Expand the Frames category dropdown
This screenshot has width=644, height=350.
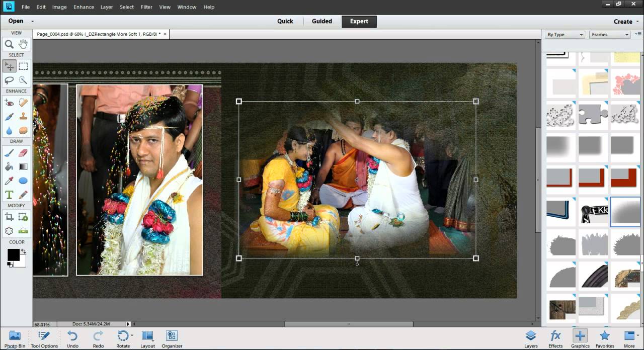click(x=610, y=35)
